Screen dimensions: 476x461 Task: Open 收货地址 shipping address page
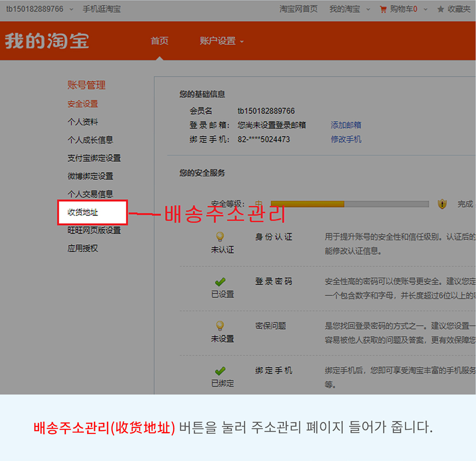[82, 212]
